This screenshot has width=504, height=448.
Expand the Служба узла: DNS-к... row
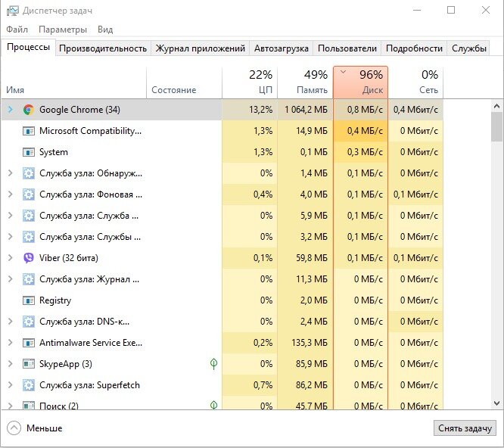coord(11,322)
